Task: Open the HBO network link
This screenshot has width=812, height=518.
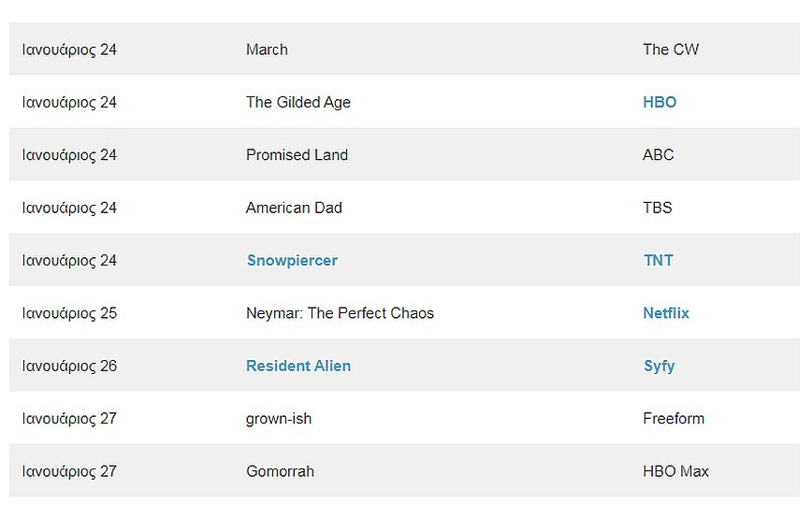Action: 659,102
